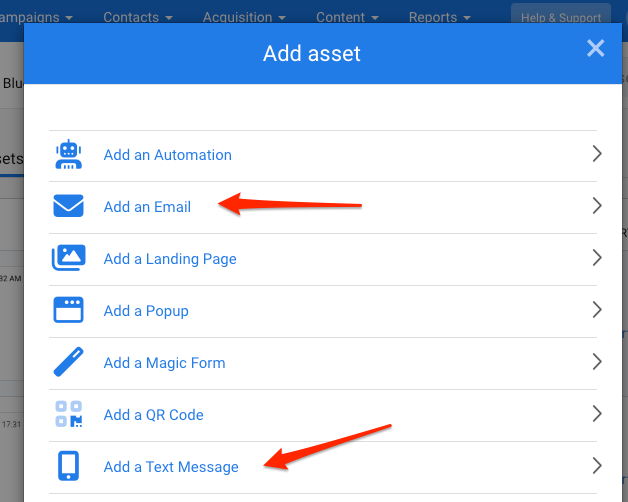The width and height of the screenshot is (628, 502).
Task: Click the envelope Email icon
Action: point(68,206)
